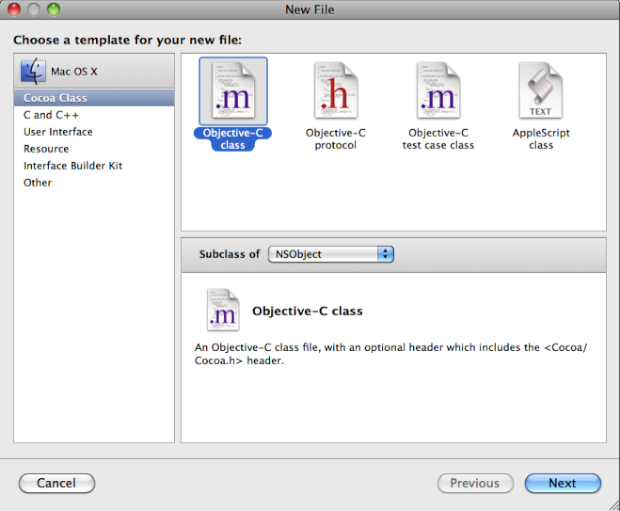Click the "Mac OS X" header text
620x511 pixels.
[x=74, y=72]
